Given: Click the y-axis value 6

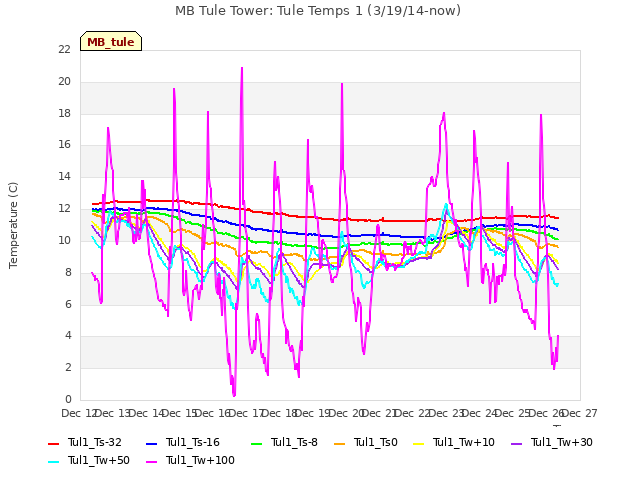Looking at the screenshot, I should point(68,304).
